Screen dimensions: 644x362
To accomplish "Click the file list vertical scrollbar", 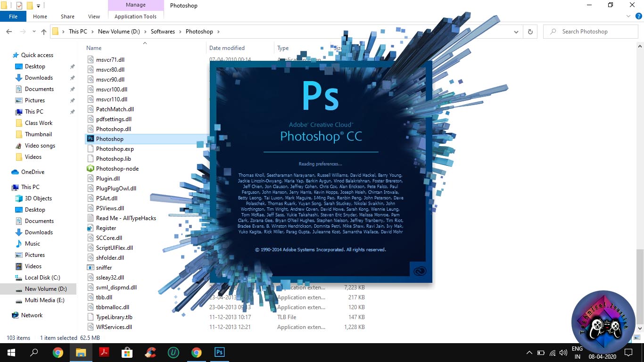I will 640,288.
